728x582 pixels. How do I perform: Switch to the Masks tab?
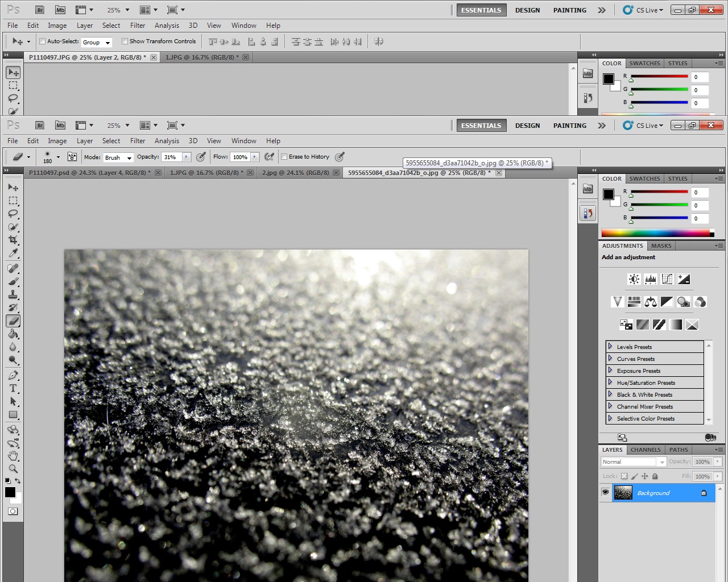tap(661, 246)
